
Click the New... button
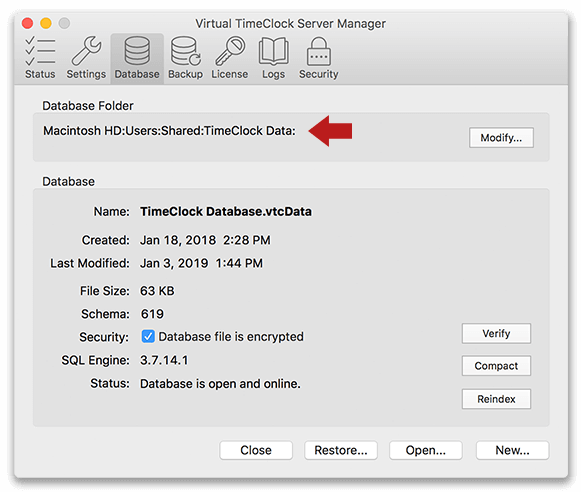tap(512, 450)
